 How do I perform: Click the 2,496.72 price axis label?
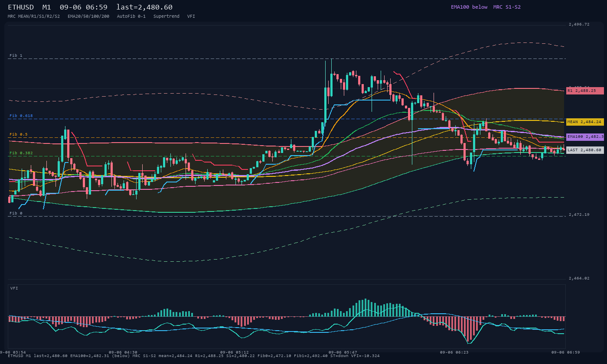click(x=579, y=25)
